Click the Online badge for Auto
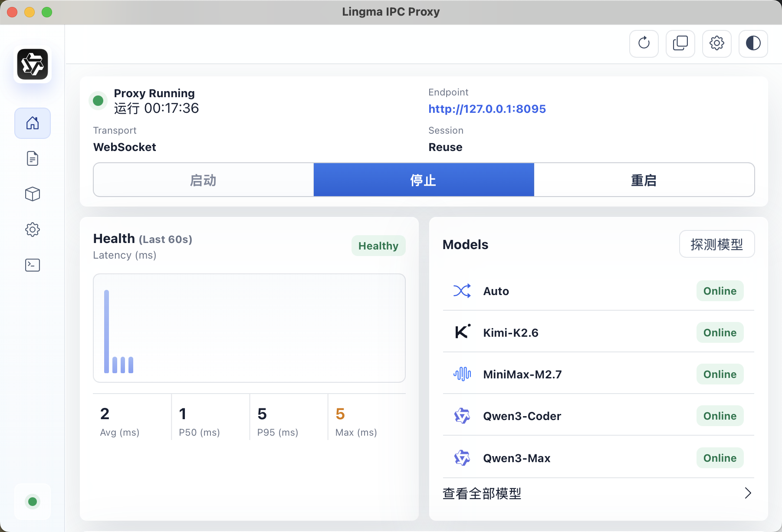Screen dimensions: 782x532 (720, 291)
